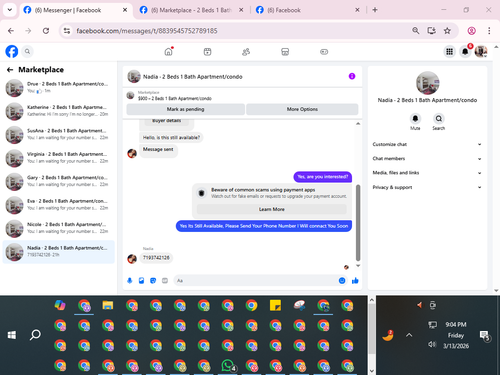
Task: Open volume speaker tray icon
Action: pyautogui.click(x=432, y=344)
